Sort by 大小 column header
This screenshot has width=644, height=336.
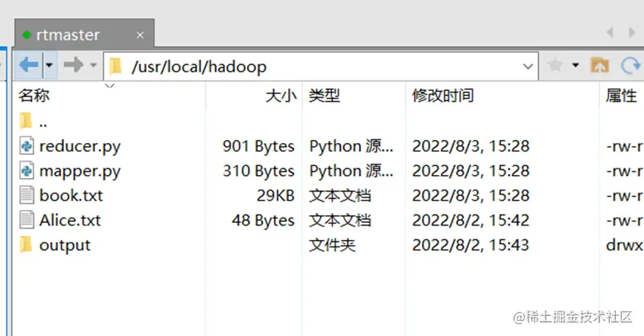(281, 95)
